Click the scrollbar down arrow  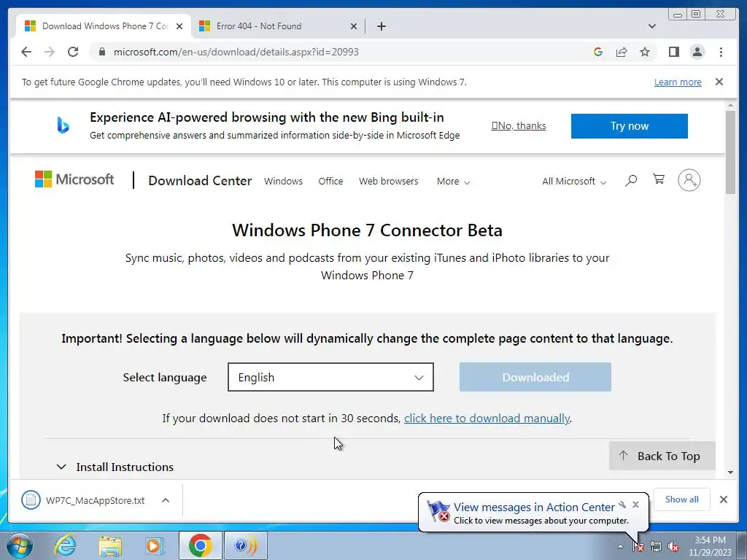click(x=730, y=472)
